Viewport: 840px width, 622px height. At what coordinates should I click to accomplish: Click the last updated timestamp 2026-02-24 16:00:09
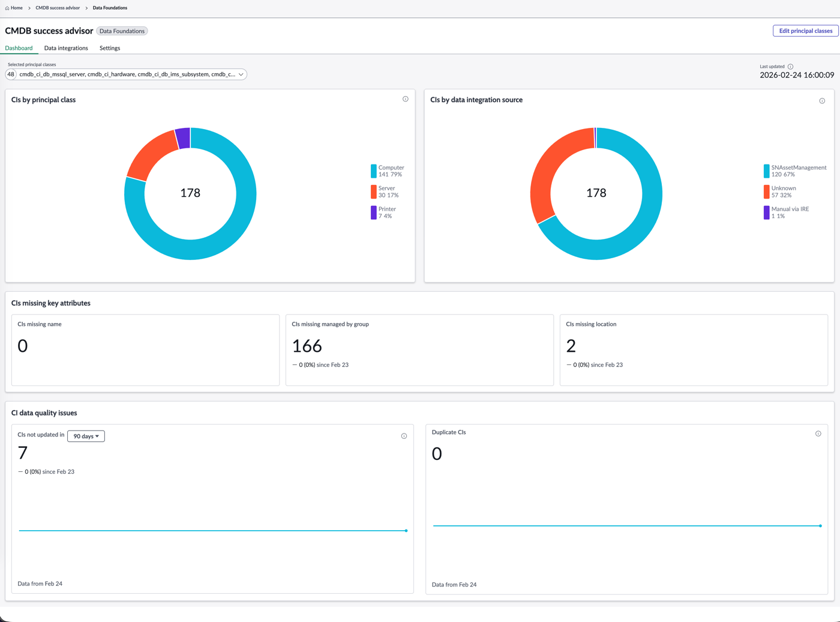click(797, 75)
